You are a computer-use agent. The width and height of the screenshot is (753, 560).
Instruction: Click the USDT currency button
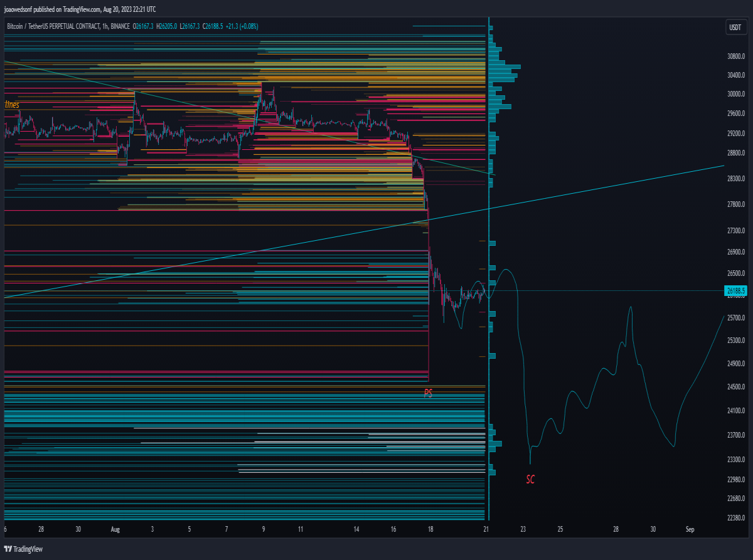point(735,27)
